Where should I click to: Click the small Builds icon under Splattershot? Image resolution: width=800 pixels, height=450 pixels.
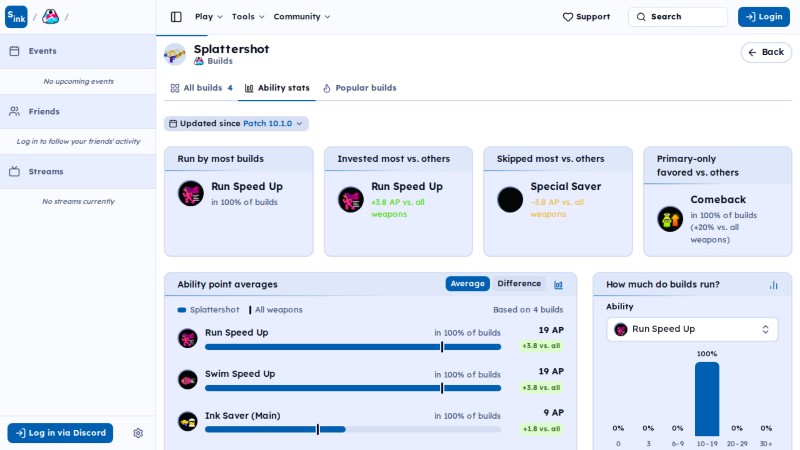(x=198, y=61)
